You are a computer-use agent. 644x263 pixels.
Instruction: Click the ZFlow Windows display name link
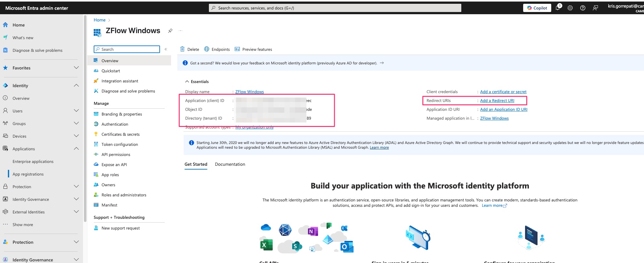[250, 92]
